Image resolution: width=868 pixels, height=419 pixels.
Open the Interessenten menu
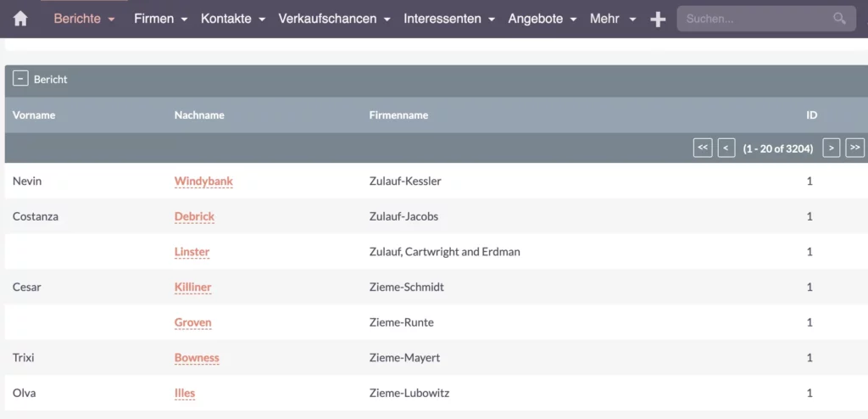pos(449,19)
